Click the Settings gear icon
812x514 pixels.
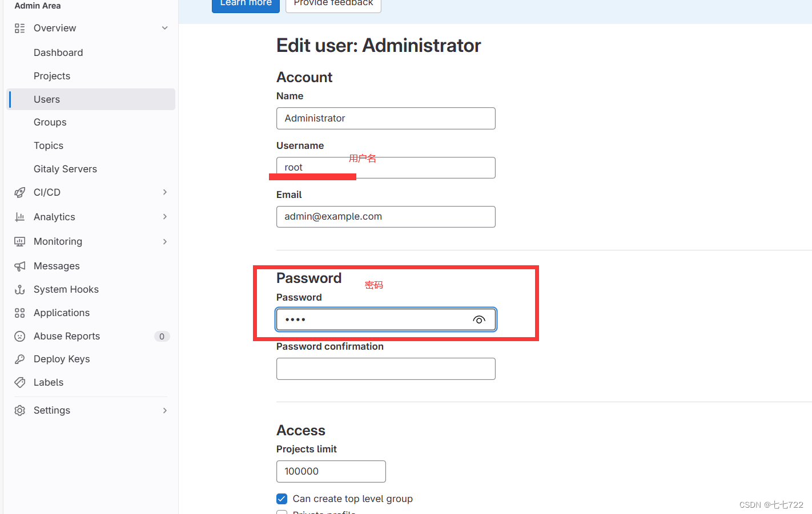coord(20,410)
